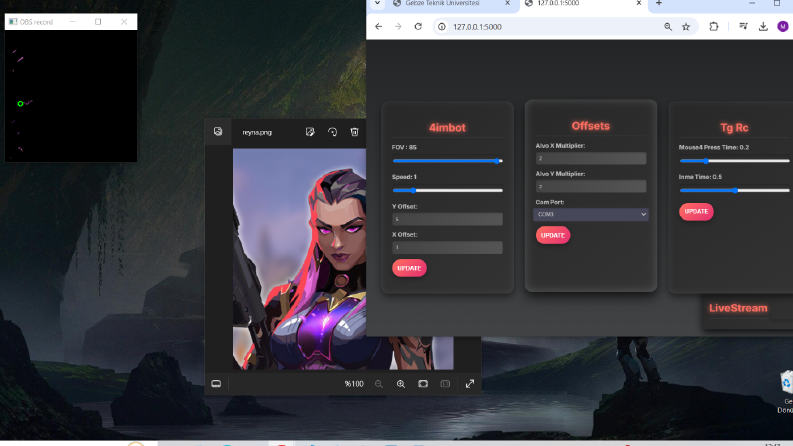Open the media controls icon in browser toolbar
The image size is (793, 446).
point(743,26)
